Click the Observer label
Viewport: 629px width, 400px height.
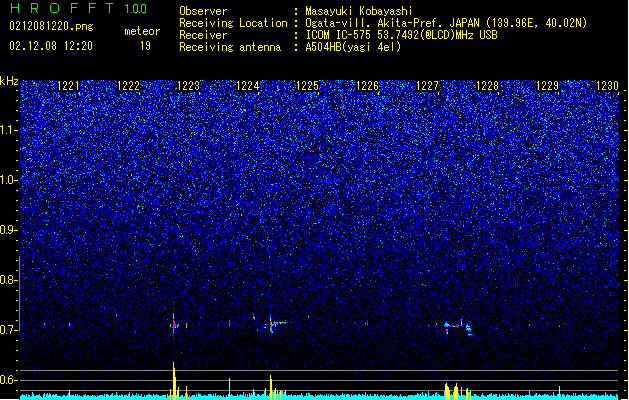pos(203,11)
